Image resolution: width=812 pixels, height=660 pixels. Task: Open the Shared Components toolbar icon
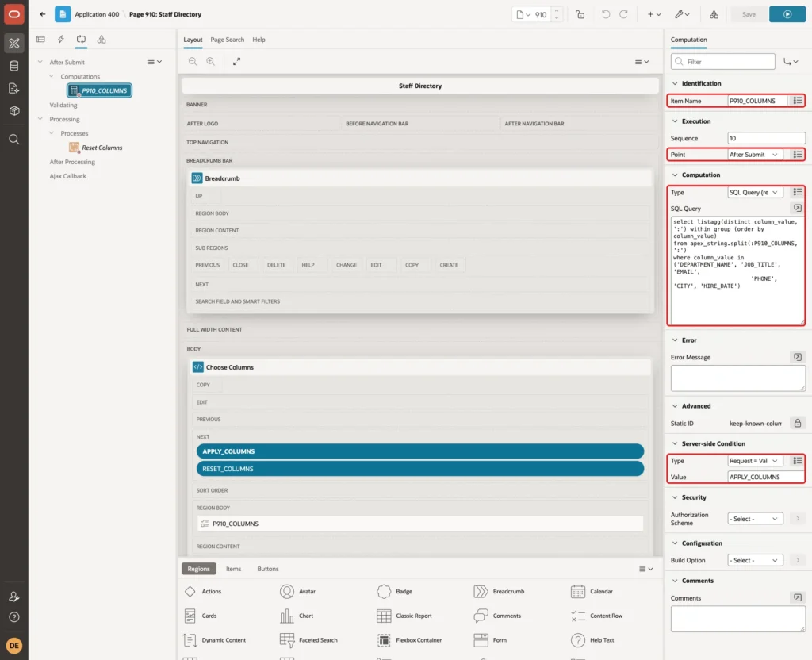(x=714, y=14)
